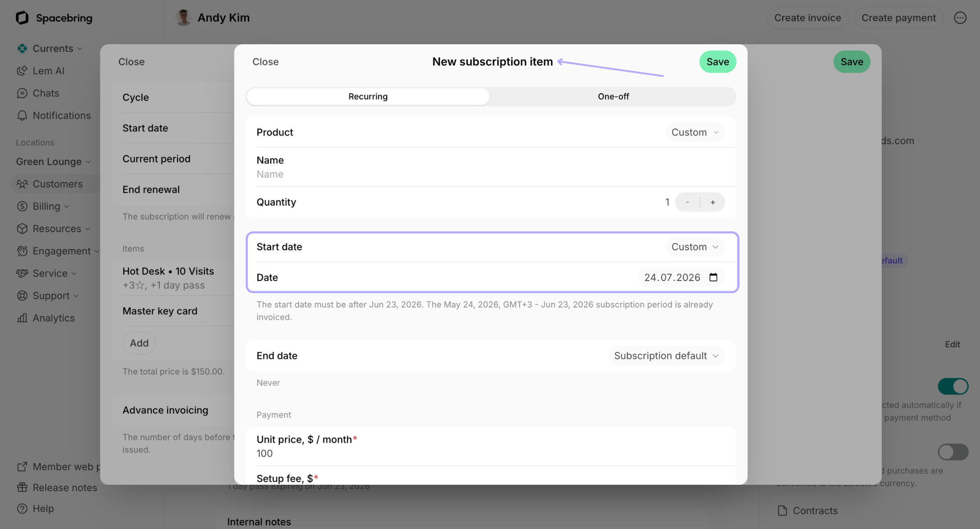980x529 pixels.
Task: Expand the Resources menu chevron
Action: point(88,229)
